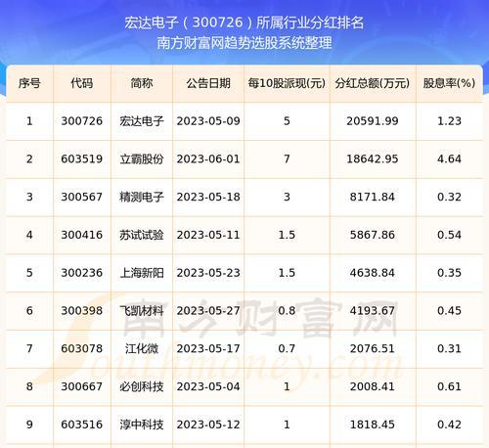Click the 序号 column header
Viewport: 489px width, 448px height.
(29, 83)
